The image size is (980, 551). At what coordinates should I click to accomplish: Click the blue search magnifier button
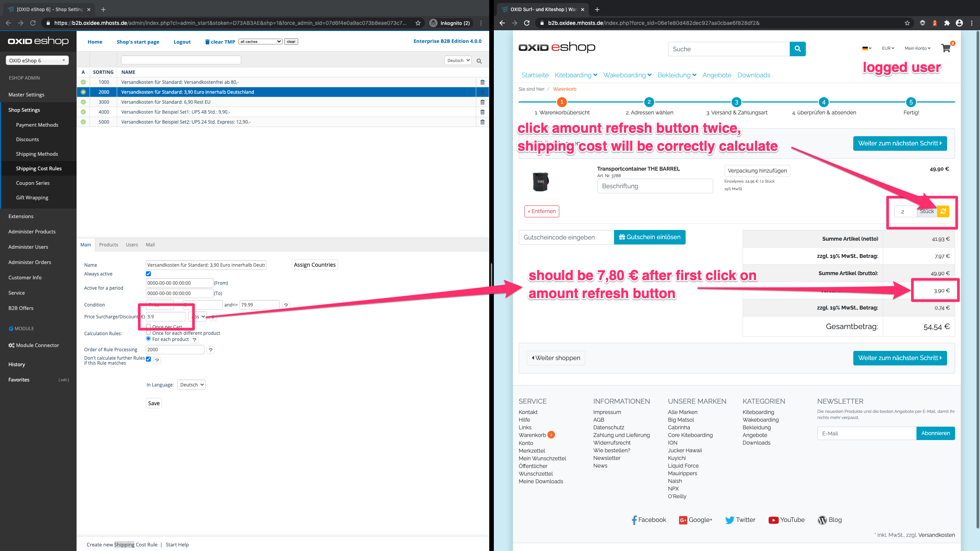[x=797, y=49]
